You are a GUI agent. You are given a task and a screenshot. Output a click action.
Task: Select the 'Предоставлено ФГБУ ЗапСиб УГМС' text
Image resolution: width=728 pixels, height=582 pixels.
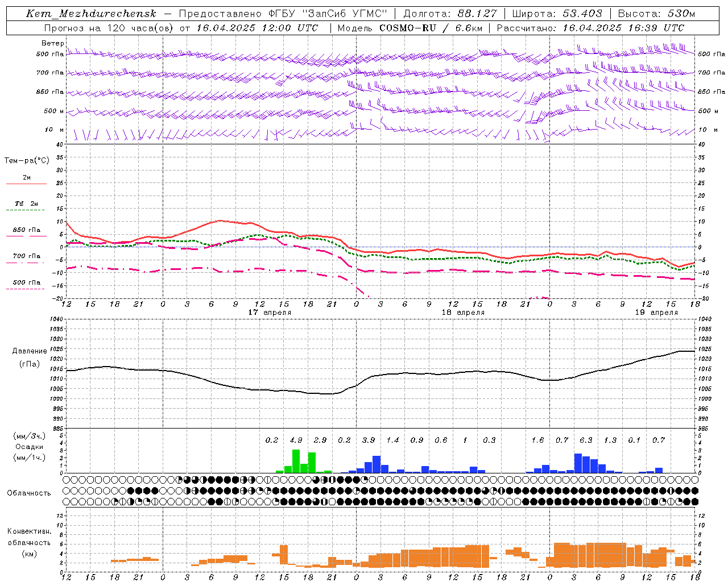(283, 14)
